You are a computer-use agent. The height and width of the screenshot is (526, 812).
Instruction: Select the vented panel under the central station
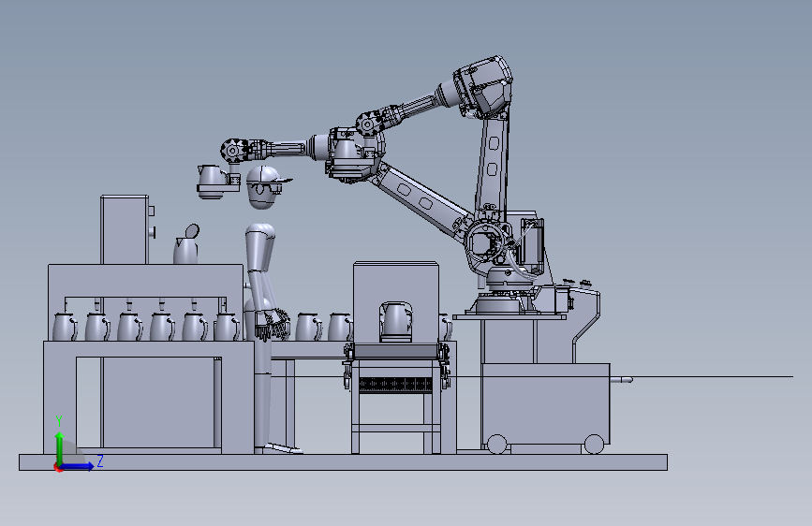tap(395, 385)
